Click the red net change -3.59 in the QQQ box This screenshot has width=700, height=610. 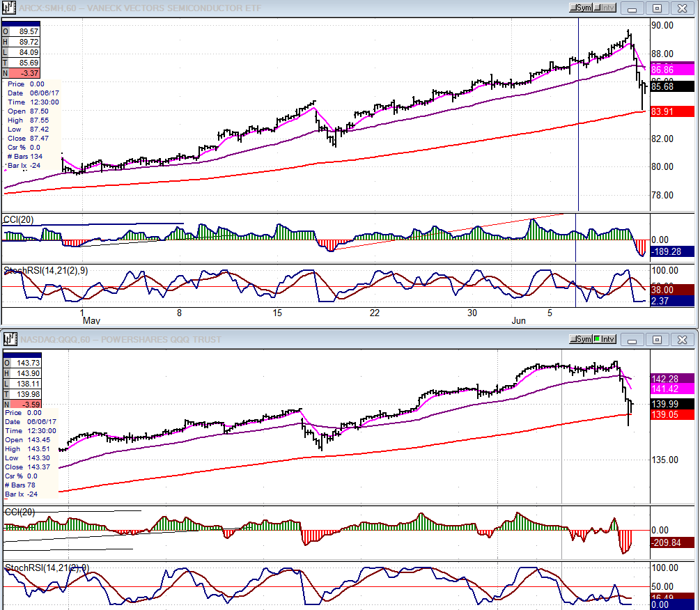coord(26,405)
